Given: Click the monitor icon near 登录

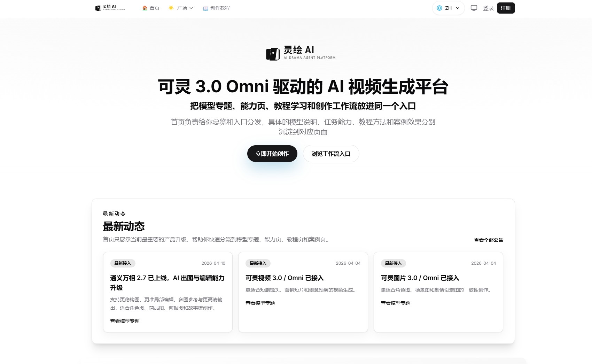Looking at the screenshot, I should [474, 7].
